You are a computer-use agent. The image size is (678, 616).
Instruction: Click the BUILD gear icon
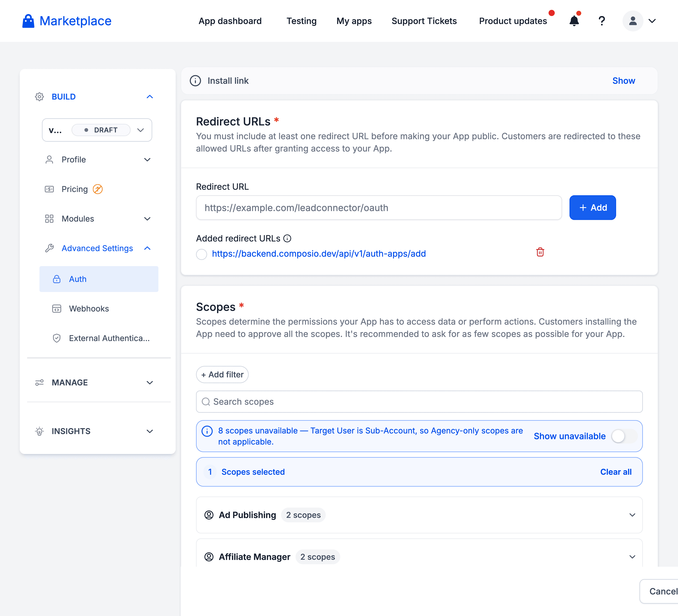click(x=39, y=97)
